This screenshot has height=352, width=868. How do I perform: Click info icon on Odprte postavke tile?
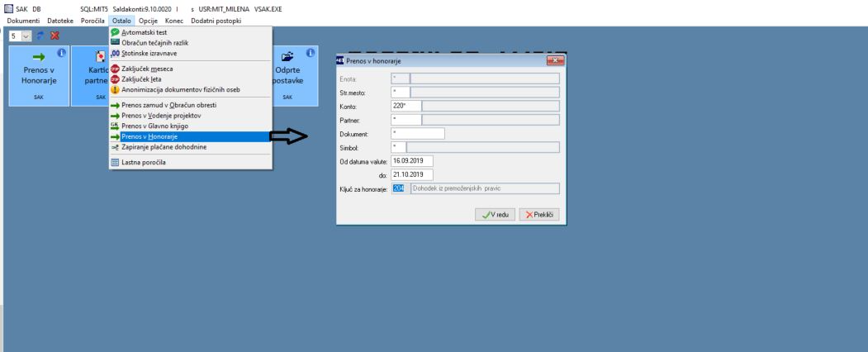click(x=311, y=53)
